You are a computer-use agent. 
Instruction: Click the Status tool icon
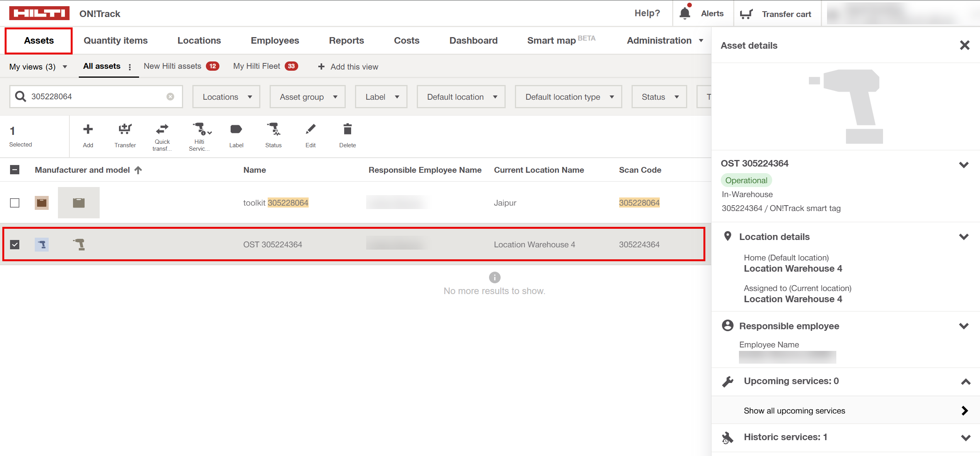[x=273, y=129]
